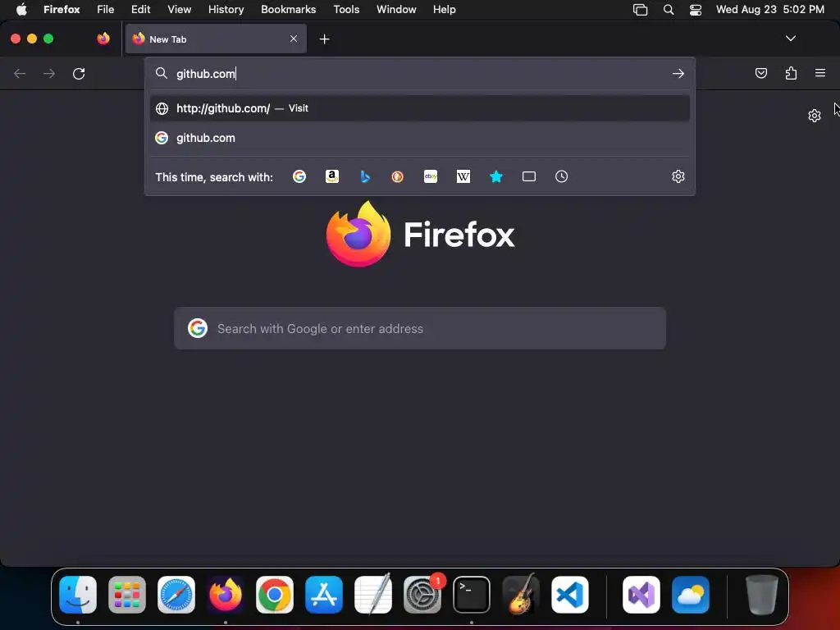Image resolution: width=840 pixels, height=630 pixels.
Task: Open Spotlight search in menu bar
Action: point(668,9)
